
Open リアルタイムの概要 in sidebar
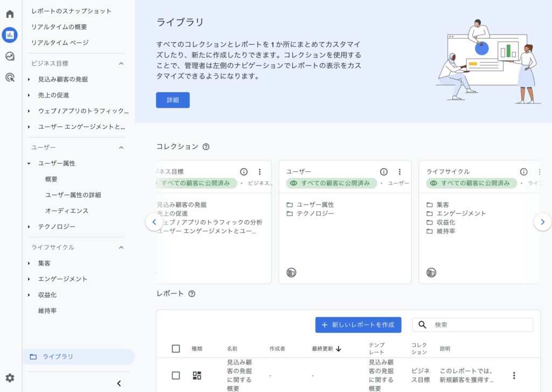coord(59,27)
